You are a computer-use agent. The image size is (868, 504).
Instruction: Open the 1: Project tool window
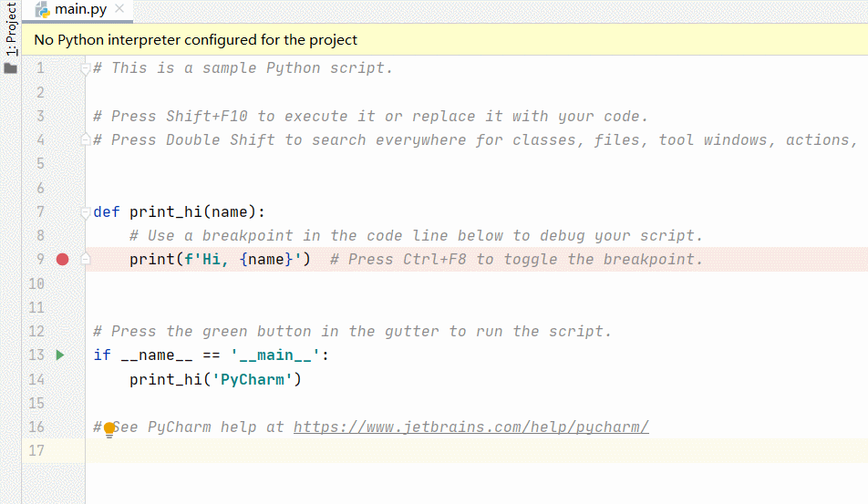[11, 29]
